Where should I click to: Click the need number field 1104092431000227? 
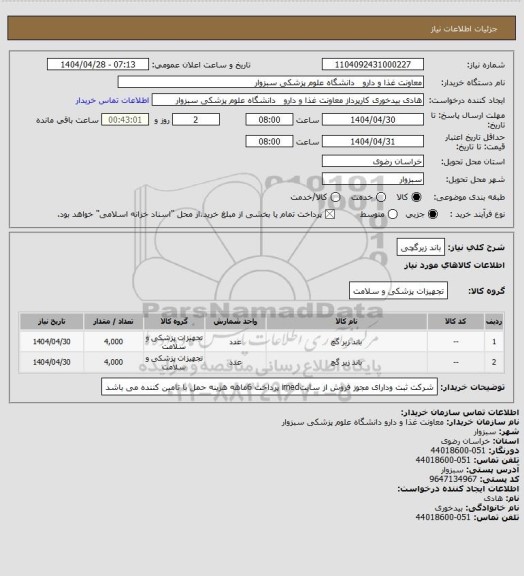(373, 64)
